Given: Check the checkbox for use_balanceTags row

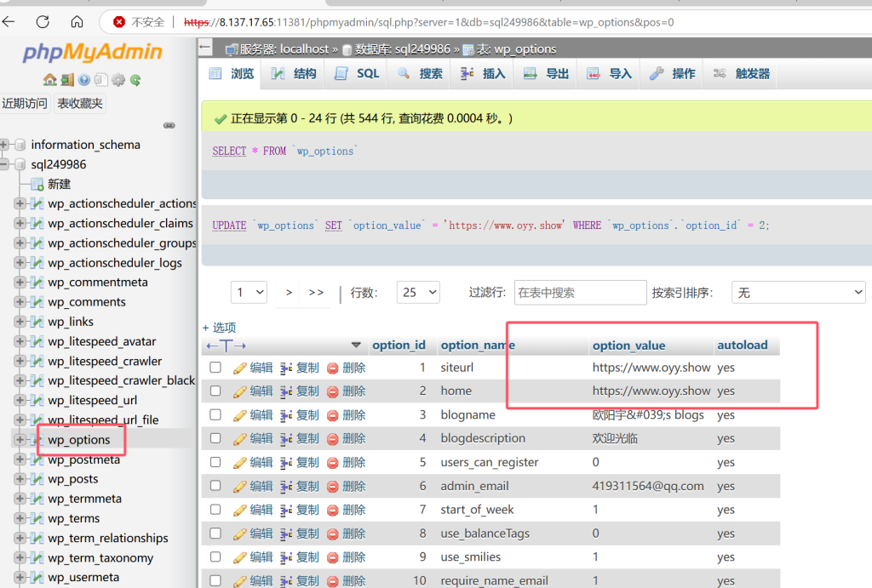Looking at the screenshot, I should click(x=215, y=533).
